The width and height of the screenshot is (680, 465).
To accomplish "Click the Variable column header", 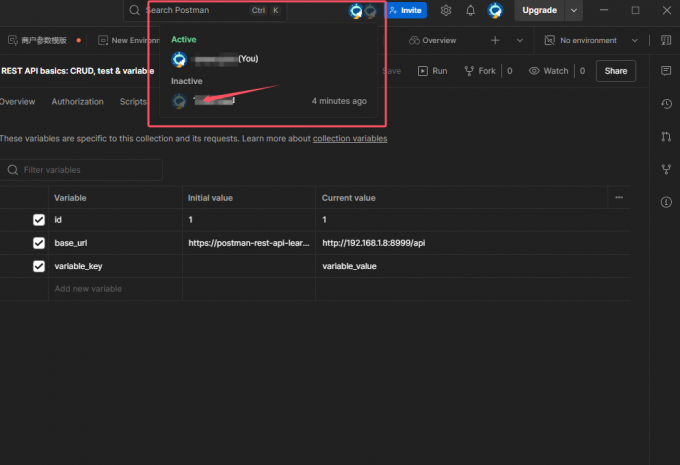I will click(70, 198).
